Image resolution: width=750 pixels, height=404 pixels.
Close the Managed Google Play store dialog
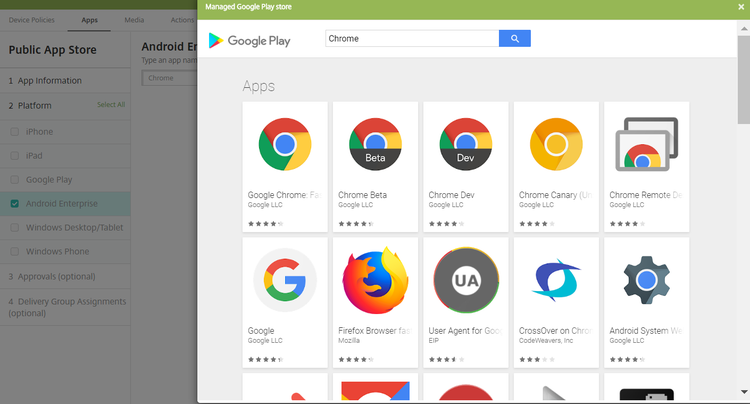pyautogui.click(x=741, y=7)
